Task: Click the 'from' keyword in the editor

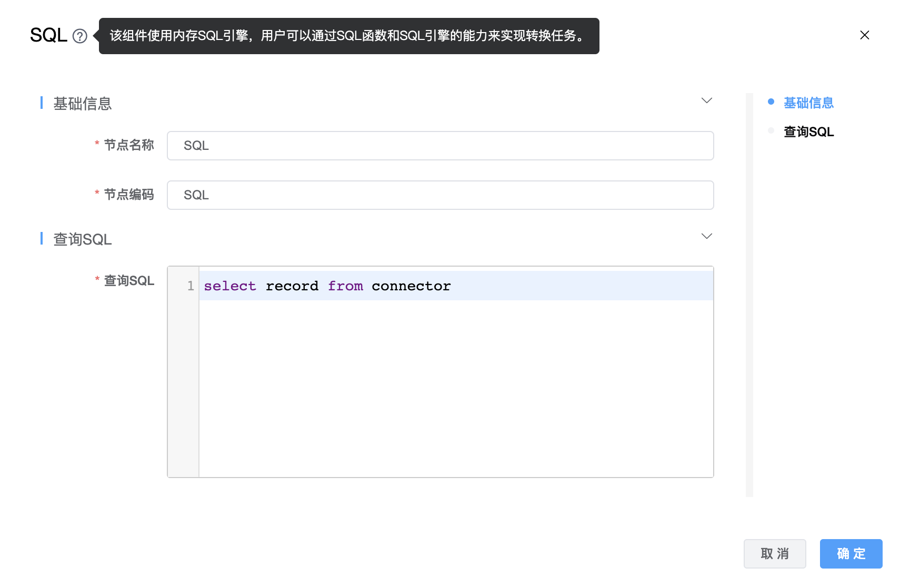Action: (345, 286)
